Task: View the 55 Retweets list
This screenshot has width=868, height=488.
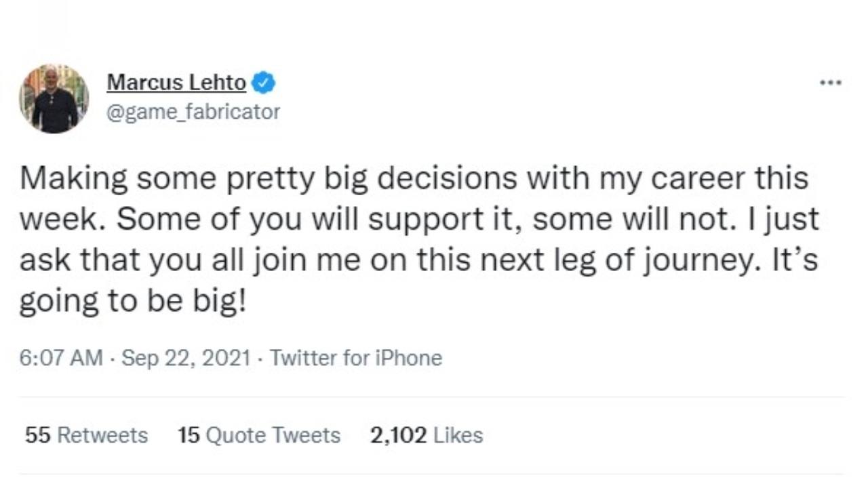Action: (x=86, y=435)
